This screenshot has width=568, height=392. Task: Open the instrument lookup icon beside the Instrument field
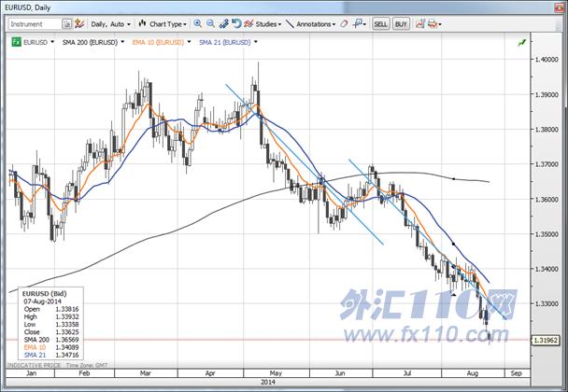pyautogui.click(x=66, y=24)
